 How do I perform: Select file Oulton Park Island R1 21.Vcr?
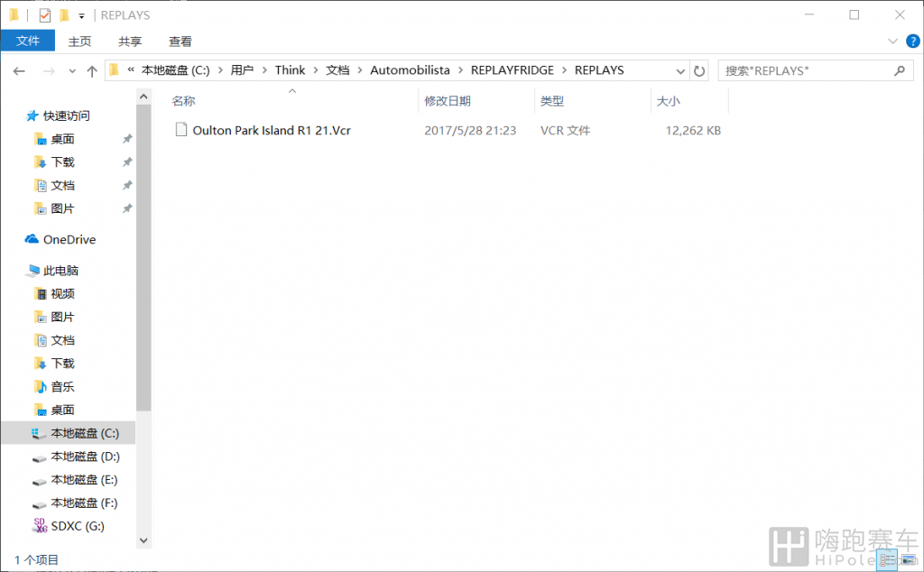click(272, 130)
